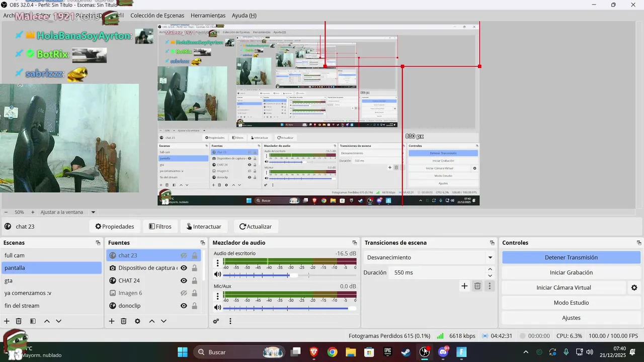Image resolution: width=644 pixels, height=362 pixels.
Task: Add a new scene with the plus icon
Action: [x=7, y=321]
